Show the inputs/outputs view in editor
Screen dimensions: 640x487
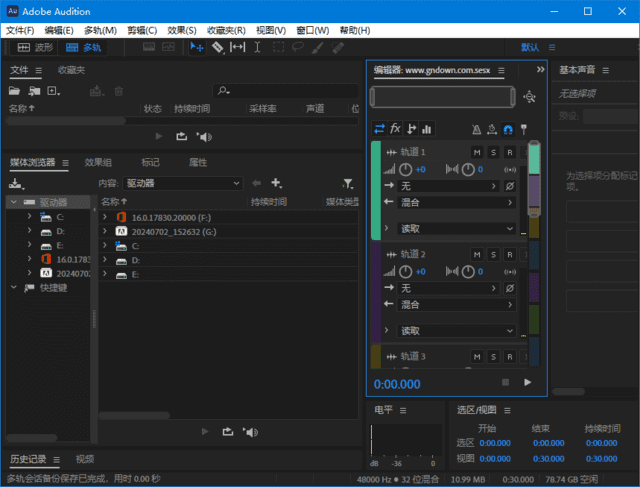(379, 129)
